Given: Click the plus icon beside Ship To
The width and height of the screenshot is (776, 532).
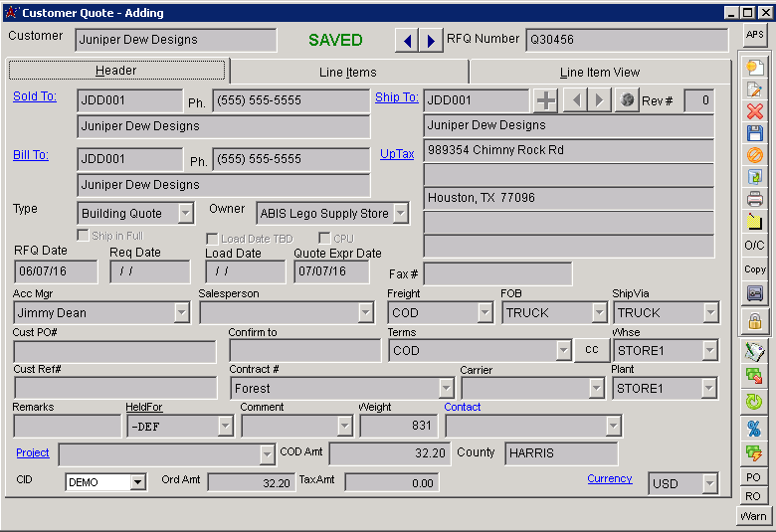Looking at the screenshot, I should pos(545,100).
